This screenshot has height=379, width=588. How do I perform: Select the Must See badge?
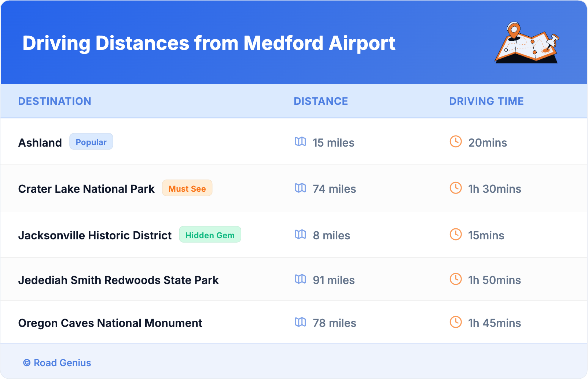coord(187,188)
